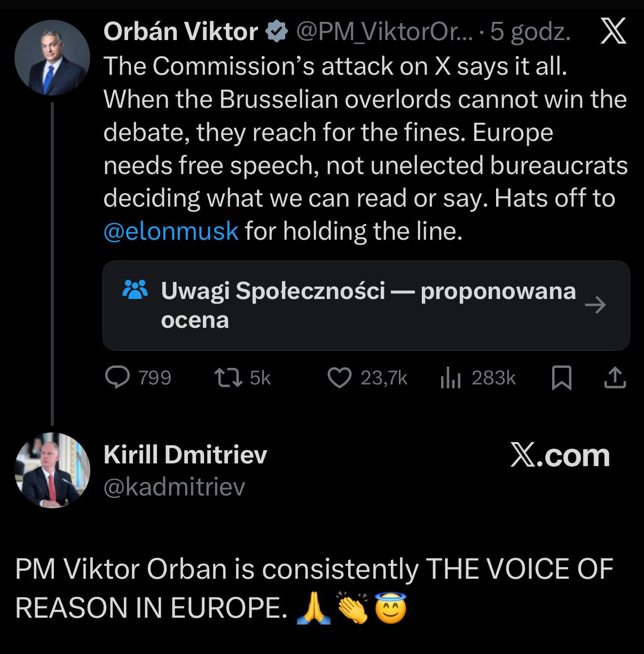Click the Community Notes people icon
The width and height of the screenshot is (644, 654).
point(135,290)
